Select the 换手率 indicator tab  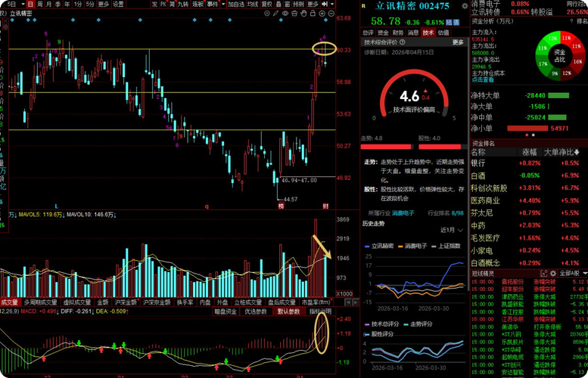pyautogui.click(x=185, y=302)
